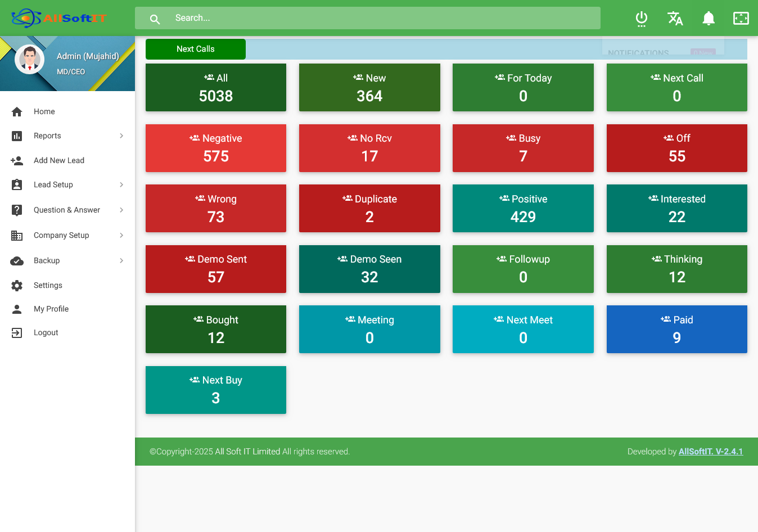This screenshot has height=532, width=758.
Task: Open Question & Answer menu item
Action: tap(67, 210)
